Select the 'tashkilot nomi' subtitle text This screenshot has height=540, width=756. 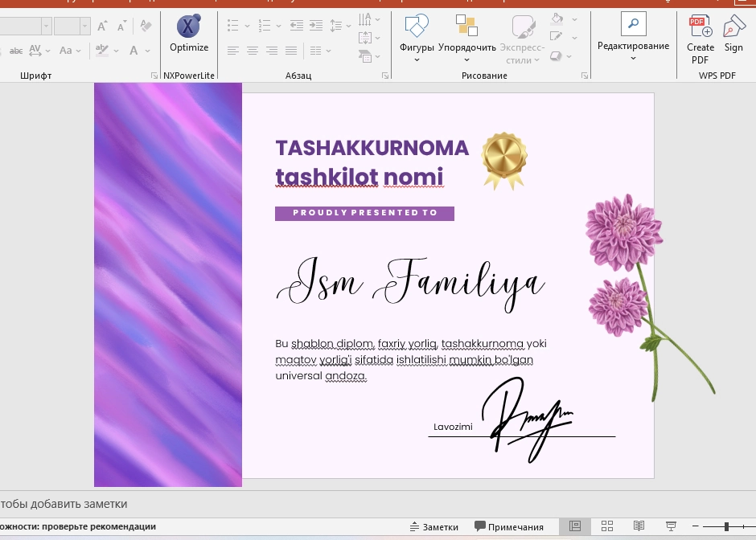360,177
